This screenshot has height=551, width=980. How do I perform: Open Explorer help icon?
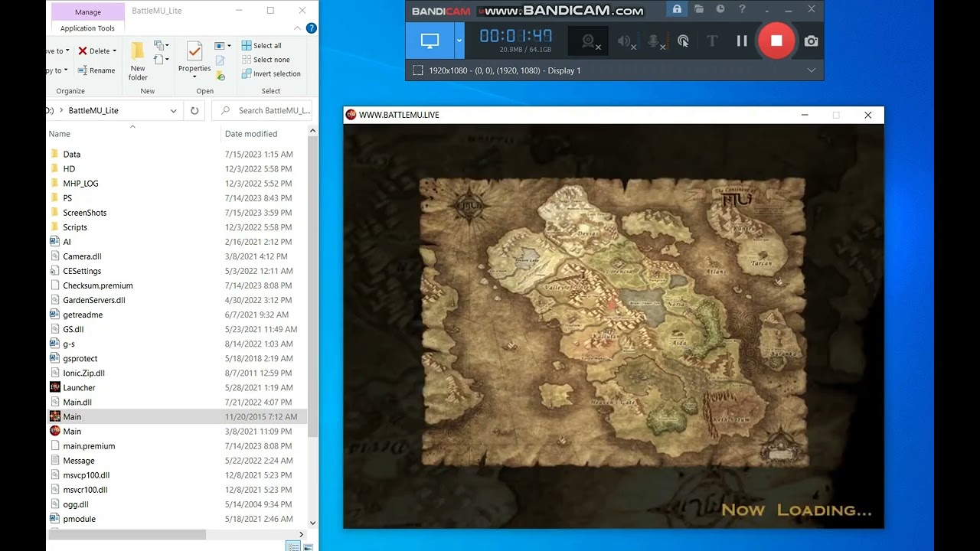click(x=311, y=28)
